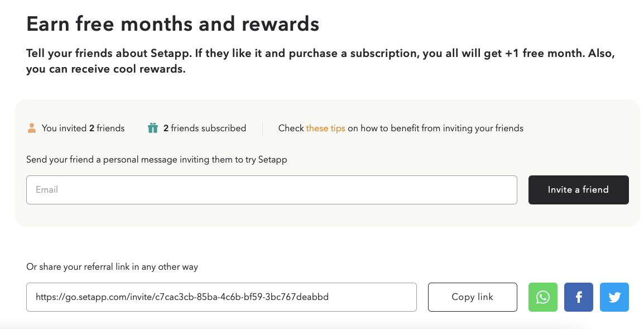Click the You invited 2 friends label
Screen dimensions: 644x329
83,128
